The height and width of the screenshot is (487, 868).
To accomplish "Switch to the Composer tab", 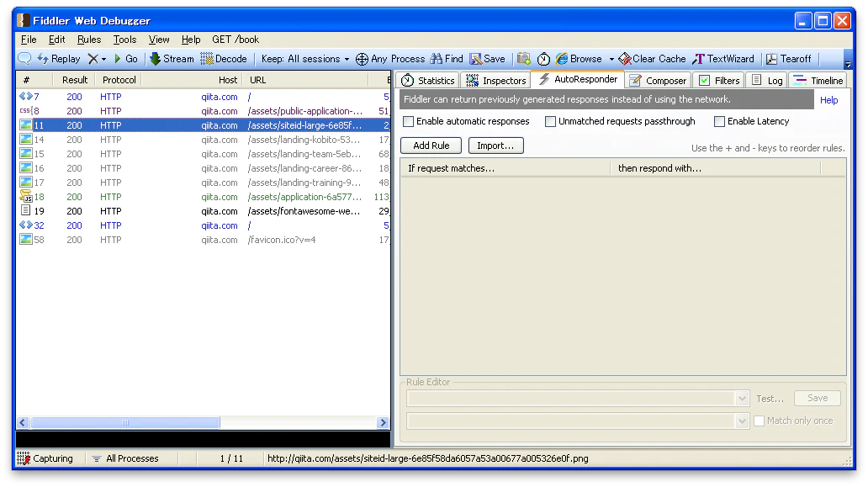I will (x=659, y=80).
